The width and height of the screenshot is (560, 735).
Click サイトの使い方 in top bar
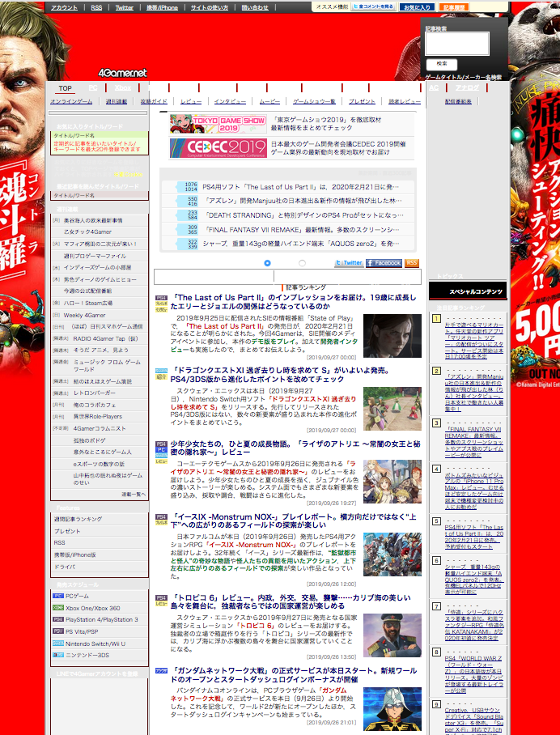coord(210,7)
